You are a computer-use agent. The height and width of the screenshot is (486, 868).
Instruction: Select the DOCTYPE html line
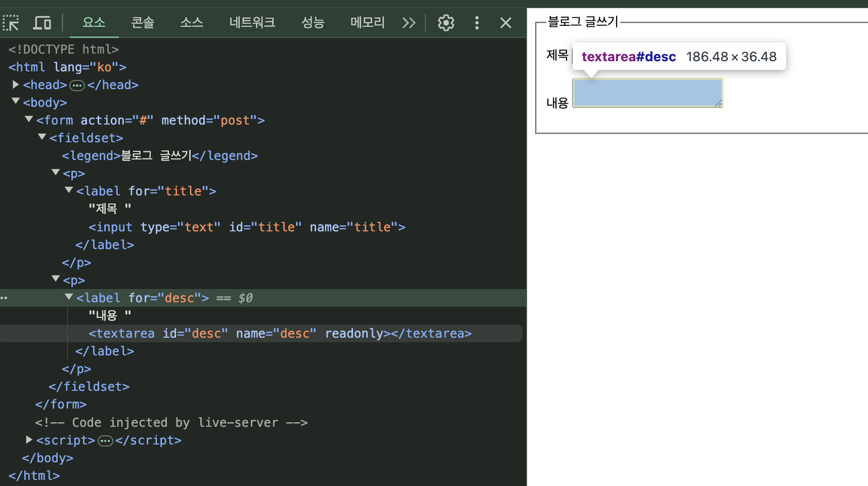pyautogui.click(x=64, y=49)
